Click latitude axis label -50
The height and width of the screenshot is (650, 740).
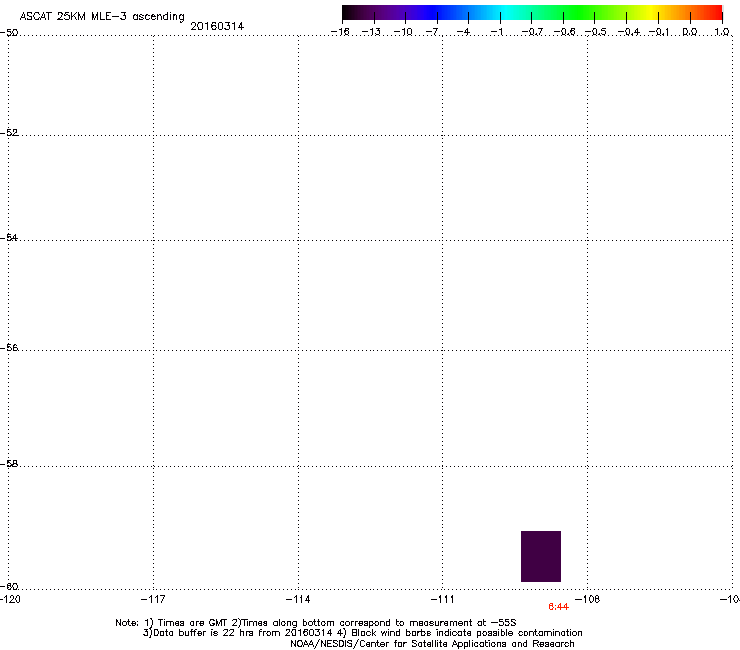point(9,33)
